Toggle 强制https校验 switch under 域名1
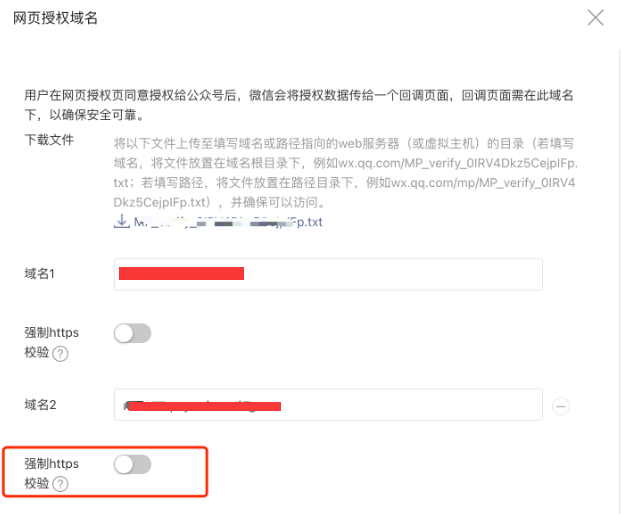The image size is (621, 514). click(132, 333)
